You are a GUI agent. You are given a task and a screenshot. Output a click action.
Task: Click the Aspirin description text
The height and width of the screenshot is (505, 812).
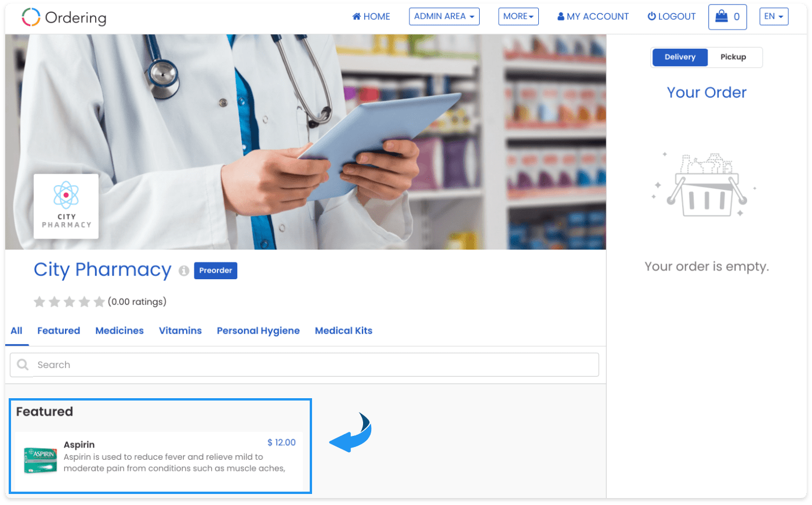tap(175, 463)
